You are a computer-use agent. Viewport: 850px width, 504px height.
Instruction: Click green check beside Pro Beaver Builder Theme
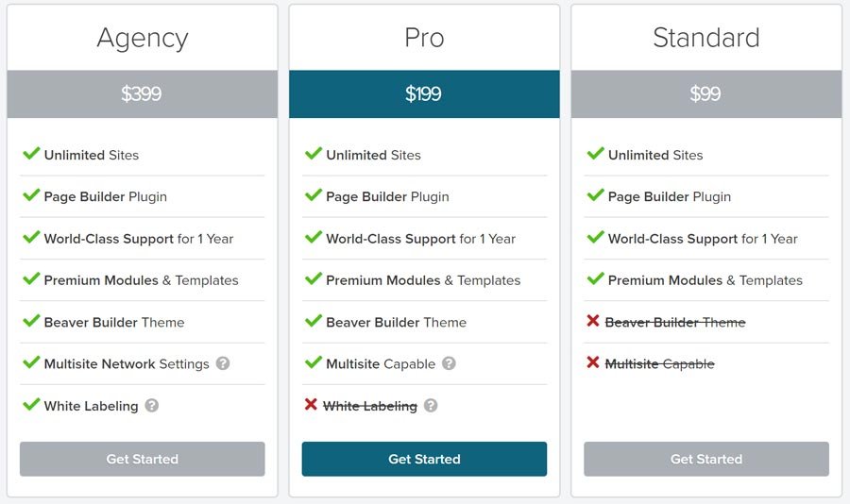tap(314, 321)
